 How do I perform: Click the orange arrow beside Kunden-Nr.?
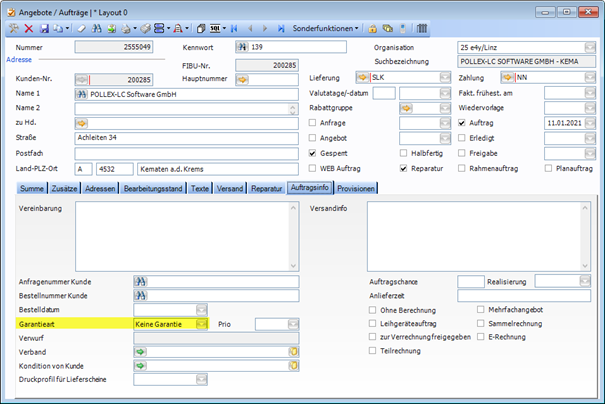pos(83,77)
